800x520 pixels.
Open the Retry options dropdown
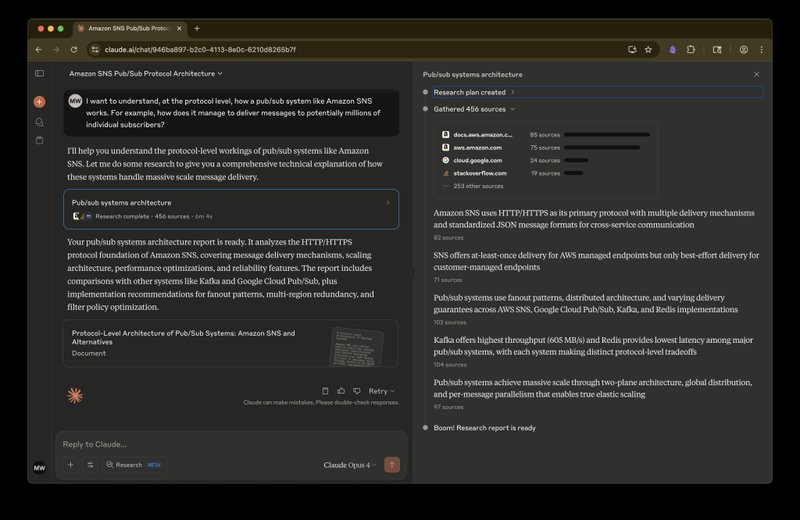click(381, 391)
